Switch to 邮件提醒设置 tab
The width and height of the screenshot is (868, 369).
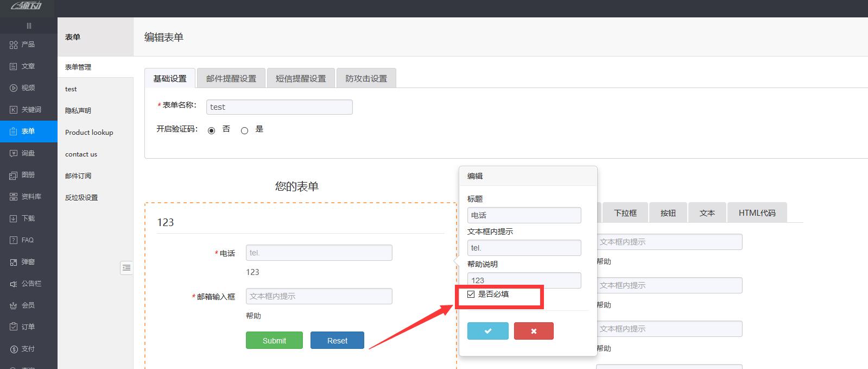(x=231, y=78)
